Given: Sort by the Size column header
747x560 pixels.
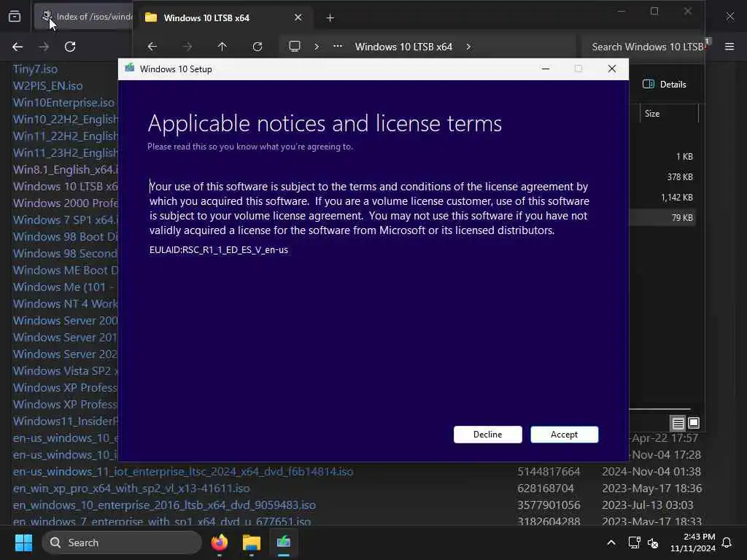Looking at the screenshot, I should tap(668, 113).
